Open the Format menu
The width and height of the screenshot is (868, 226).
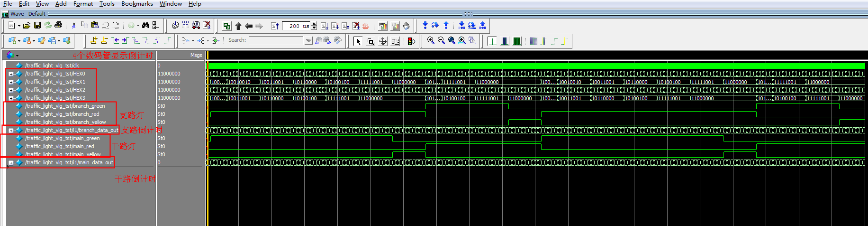pos(83,3)
